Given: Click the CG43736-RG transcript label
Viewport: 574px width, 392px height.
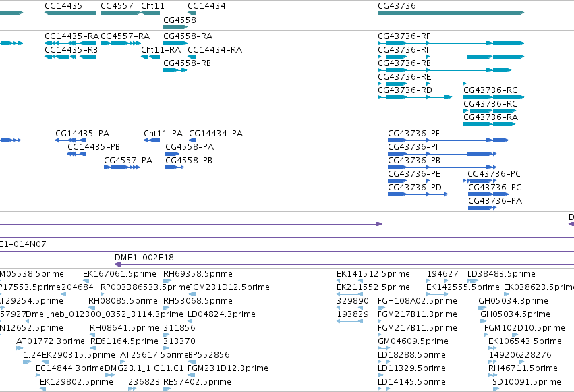Looking at the screenshot, I should coord(490,90).
